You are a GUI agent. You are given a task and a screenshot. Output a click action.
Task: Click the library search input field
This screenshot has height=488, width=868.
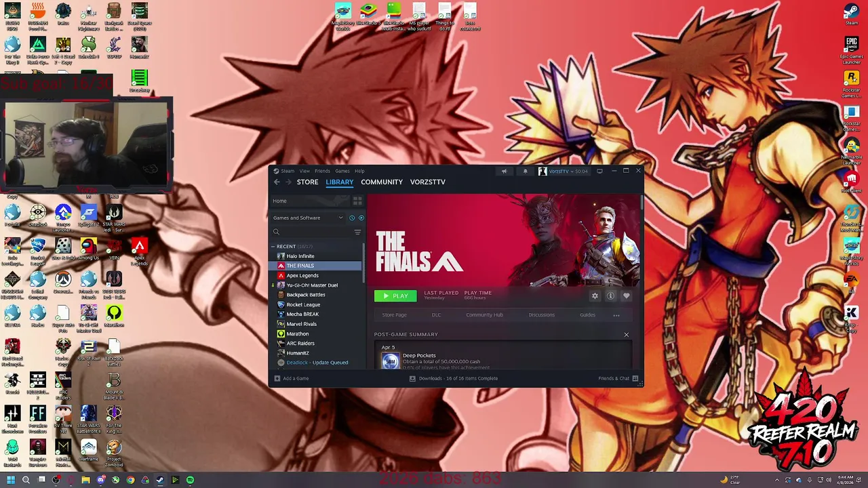tap(317, 232)
